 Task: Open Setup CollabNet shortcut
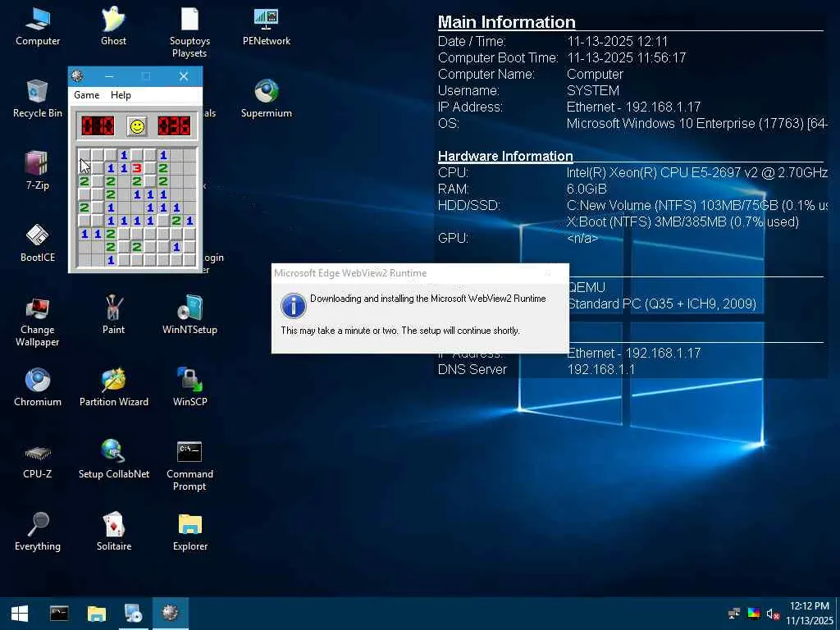113,459
